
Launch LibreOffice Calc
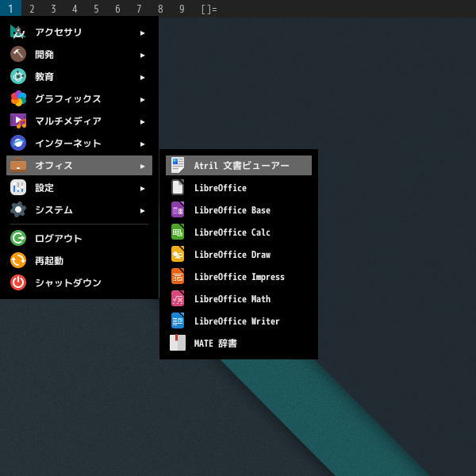click(239, 232)
